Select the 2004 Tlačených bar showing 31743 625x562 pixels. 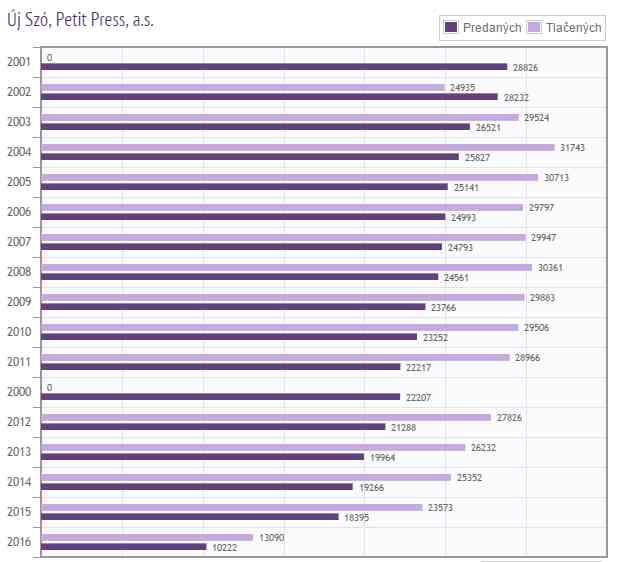tap(297, 147)
